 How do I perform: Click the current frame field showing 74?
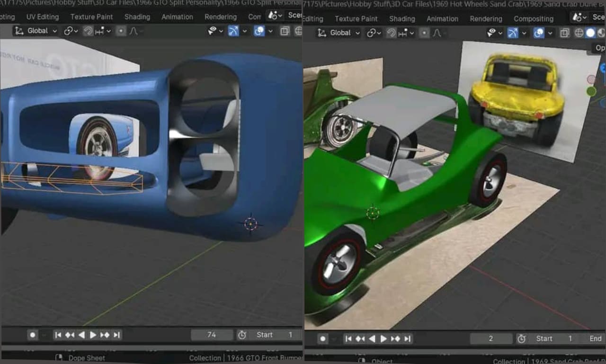coord(212,335)
